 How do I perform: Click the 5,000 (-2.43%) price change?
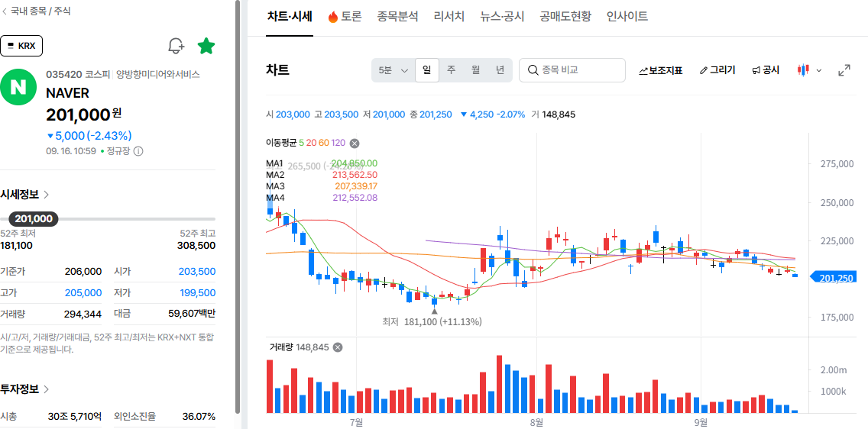click(x=89, y=135)
